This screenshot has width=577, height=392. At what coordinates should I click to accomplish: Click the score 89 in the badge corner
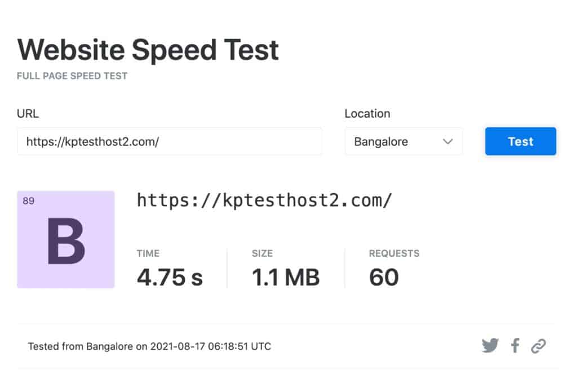tap(29, 201)
